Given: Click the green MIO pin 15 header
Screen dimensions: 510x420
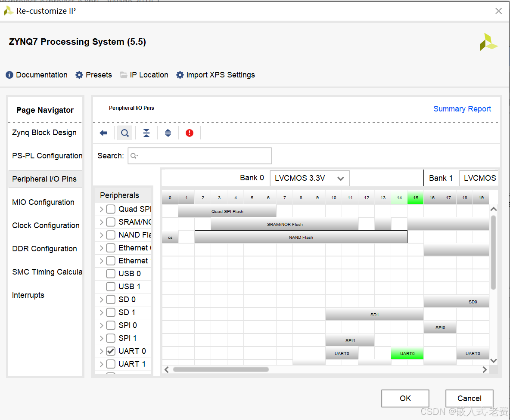Looking at the screenshot, I should click(415, 198).
